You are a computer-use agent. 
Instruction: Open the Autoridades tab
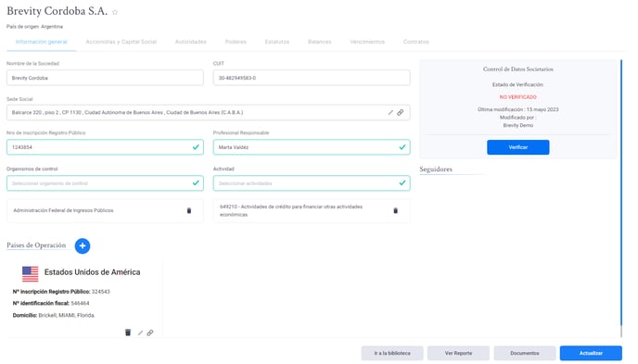pos(190,42)
